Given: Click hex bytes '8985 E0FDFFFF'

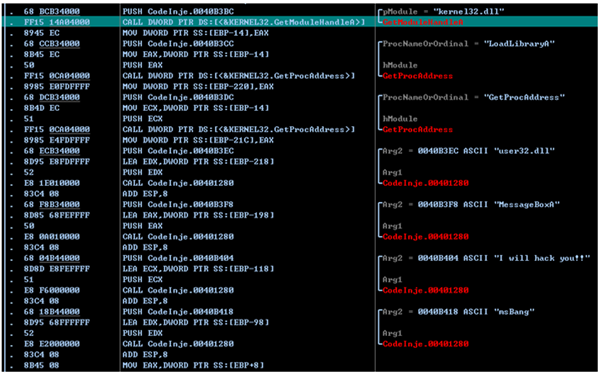Looking at the screenshot, I should [57, 87].
